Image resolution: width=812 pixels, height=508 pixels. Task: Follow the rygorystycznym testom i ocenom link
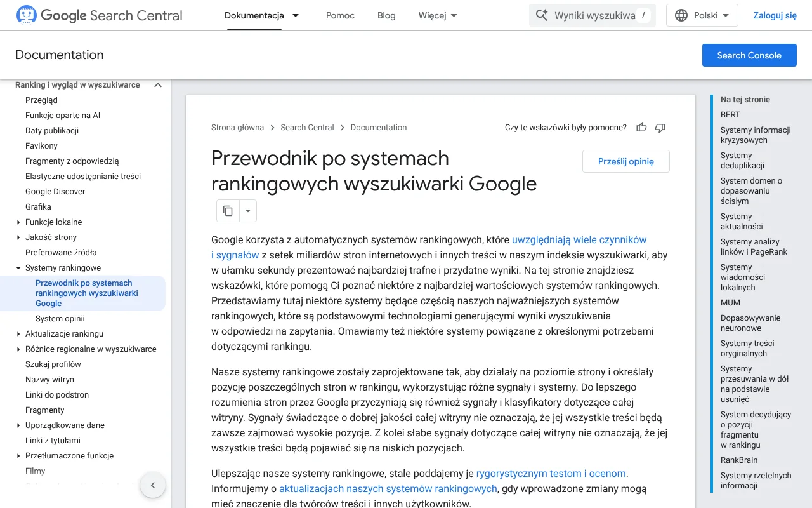[x=551, y=474]
